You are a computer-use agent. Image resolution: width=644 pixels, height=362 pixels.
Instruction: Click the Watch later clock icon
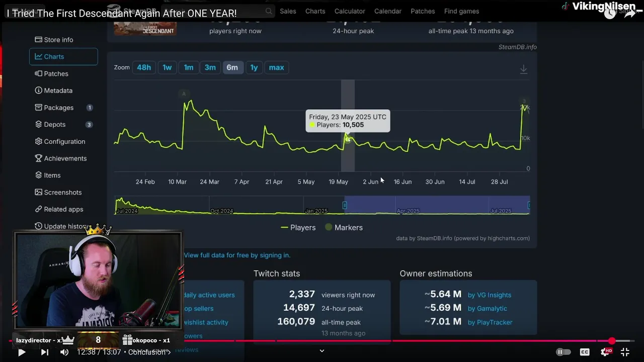(x=610, y=14)
